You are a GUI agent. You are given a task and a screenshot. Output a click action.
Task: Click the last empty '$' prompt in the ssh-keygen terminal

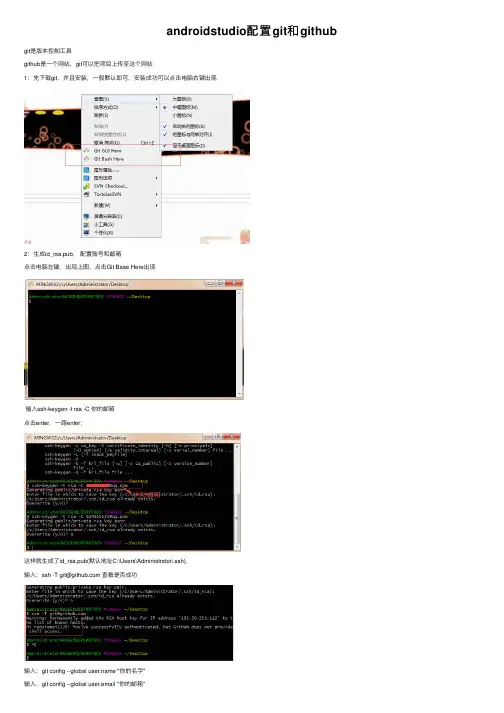pos(28,547)
